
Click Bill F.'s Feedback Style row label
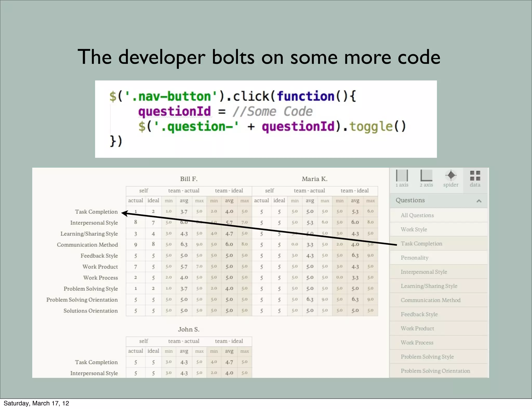tap(99, 256)
